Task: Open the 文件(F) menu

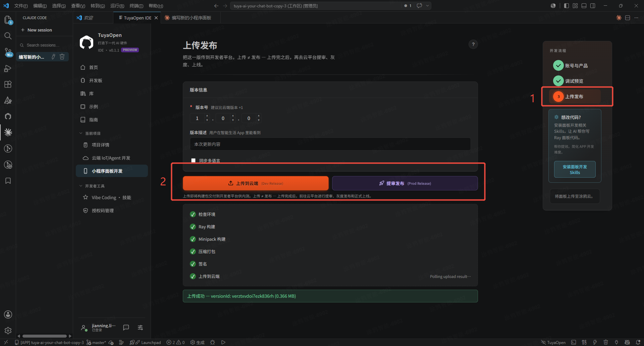Action: (21, 6)
